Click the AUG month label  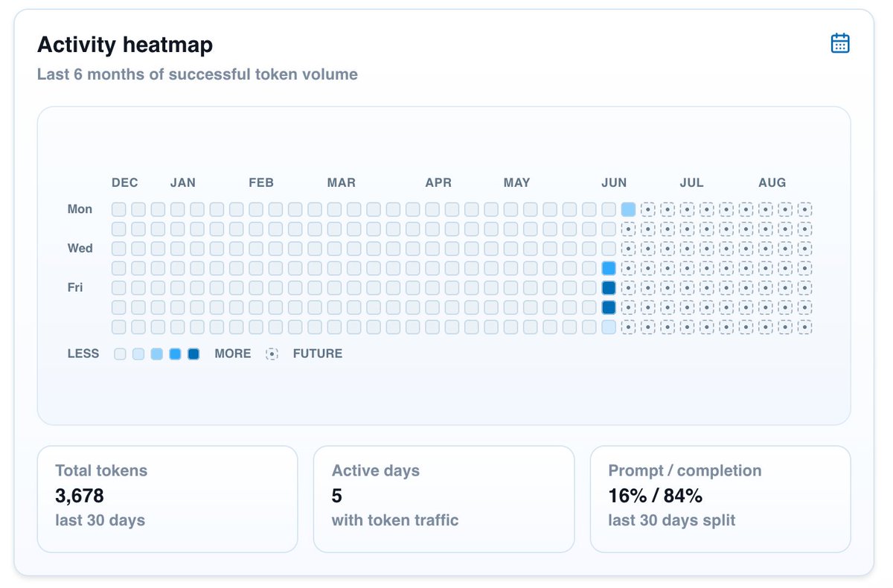(772, 183)
